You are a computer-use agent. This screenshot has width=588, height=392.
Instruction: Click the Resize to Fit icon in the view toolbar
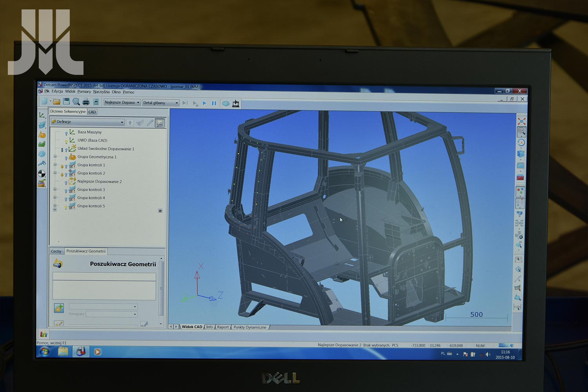click(x=521, y=121)
